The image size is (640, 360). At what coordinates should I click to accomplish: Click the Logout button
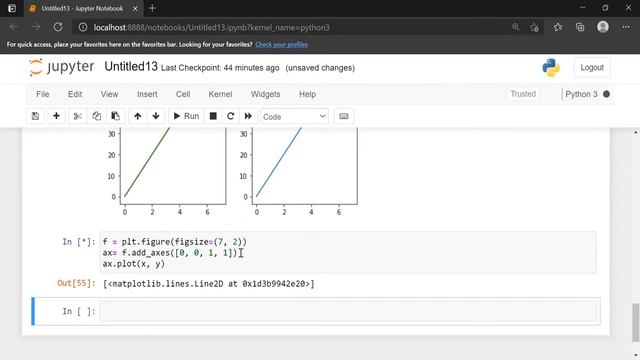pyautogui.click(x=592, y=67)
